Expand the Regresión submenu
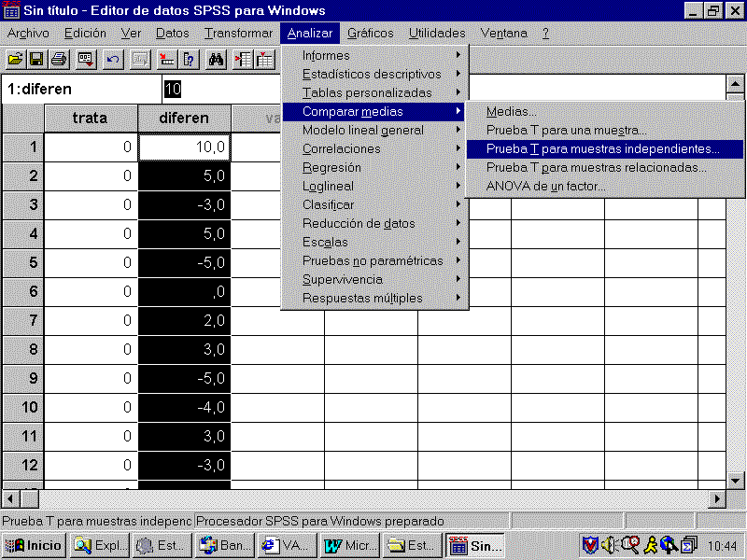 (x=375, y=168)
